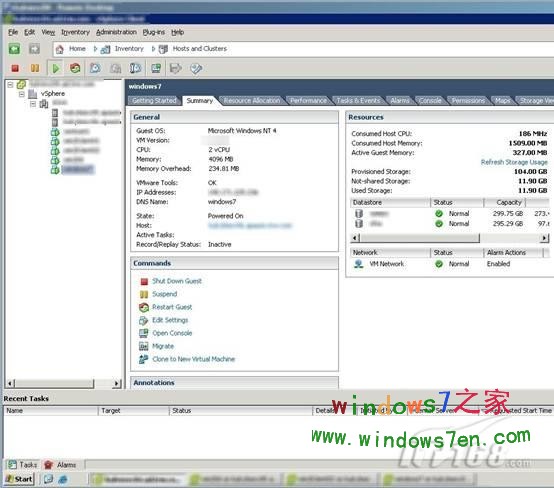
Task: Click the blurred Host name link
Action: click(x=250, y=225)
